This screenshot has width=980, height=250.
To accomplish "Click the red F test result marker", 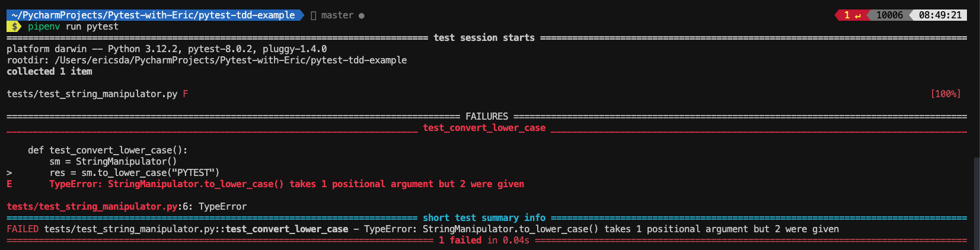I will [x=186, y=94].
